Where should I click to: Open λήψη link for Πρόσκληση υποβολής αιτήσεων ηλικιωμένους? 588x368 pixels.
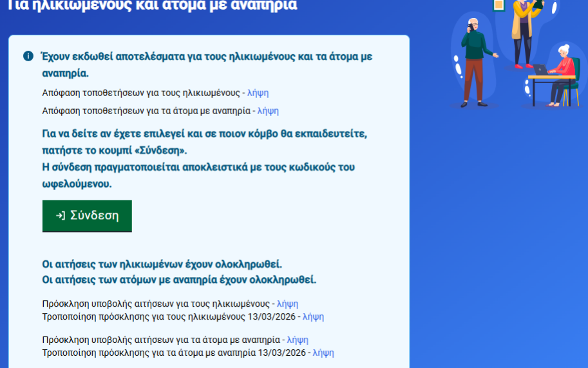pos(287,304)
